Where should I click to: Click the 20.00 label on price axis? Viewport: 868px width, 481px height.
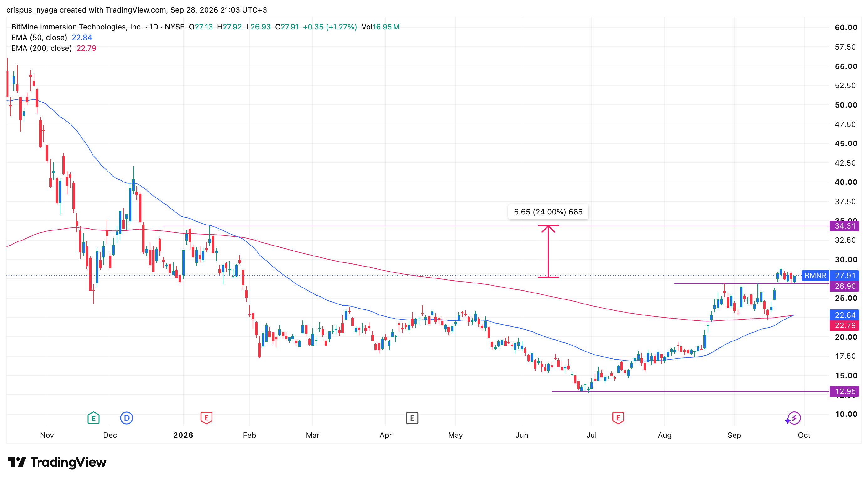point(846,337)
